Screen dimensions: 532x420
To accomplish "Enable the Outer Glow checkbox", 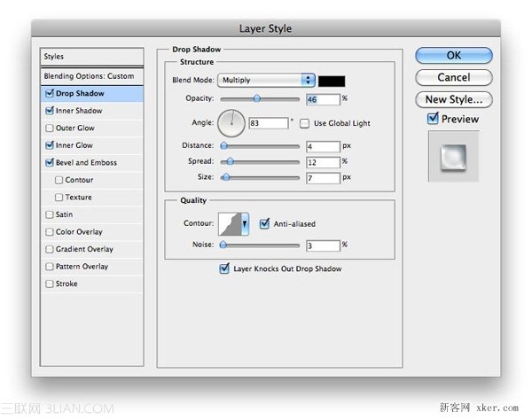I will pos(50,128).
